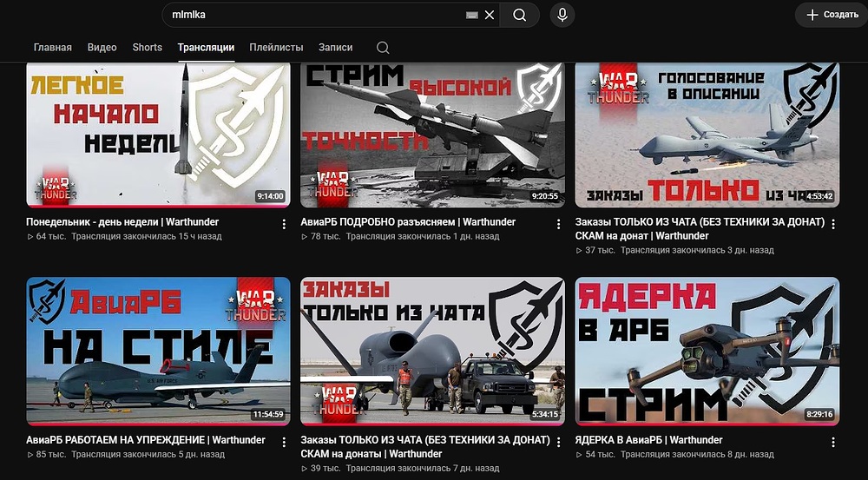Click duration badge 9:14:00
The image size is (868, 480).
(270, 196)
